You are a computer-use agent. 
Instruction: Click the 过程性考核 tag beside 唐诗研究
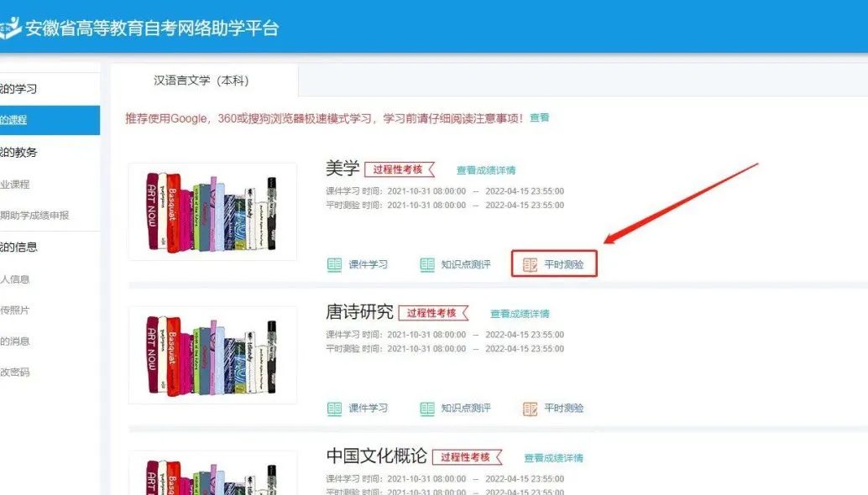(433, 314)
